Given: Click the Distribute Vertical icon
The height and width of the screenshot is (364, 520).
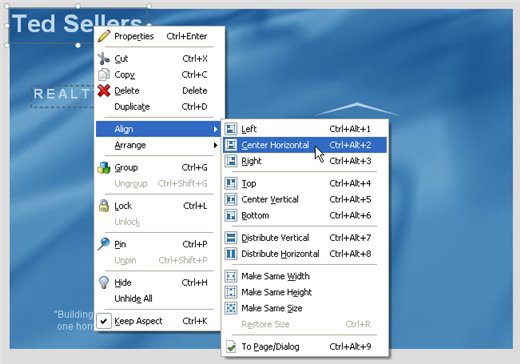Looking at the screenshot, I should point(231,238).
